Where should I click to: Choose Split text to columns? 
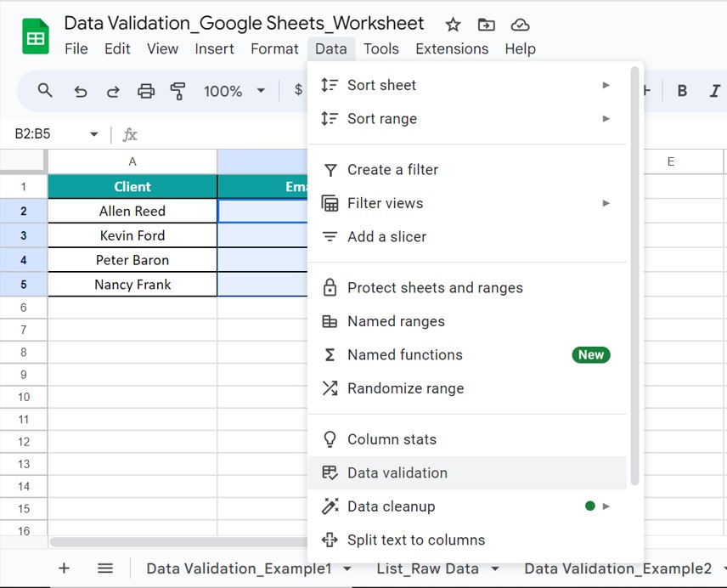click(467, 540)
